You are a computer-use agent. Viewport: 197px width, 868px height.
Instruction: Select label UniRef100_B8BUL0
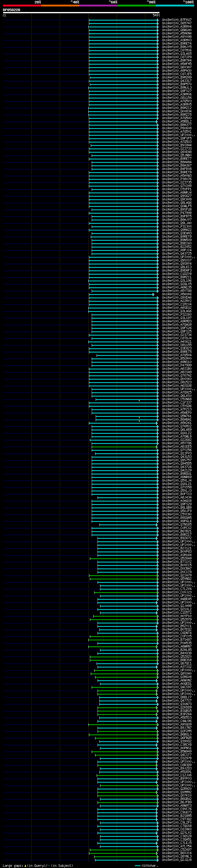point(177,735)
